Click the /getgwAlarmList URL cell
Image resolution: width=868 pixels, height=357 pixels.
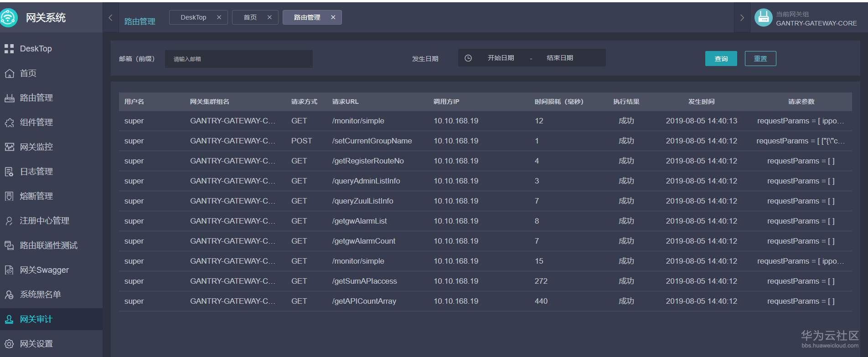click(x=359, y=221)
